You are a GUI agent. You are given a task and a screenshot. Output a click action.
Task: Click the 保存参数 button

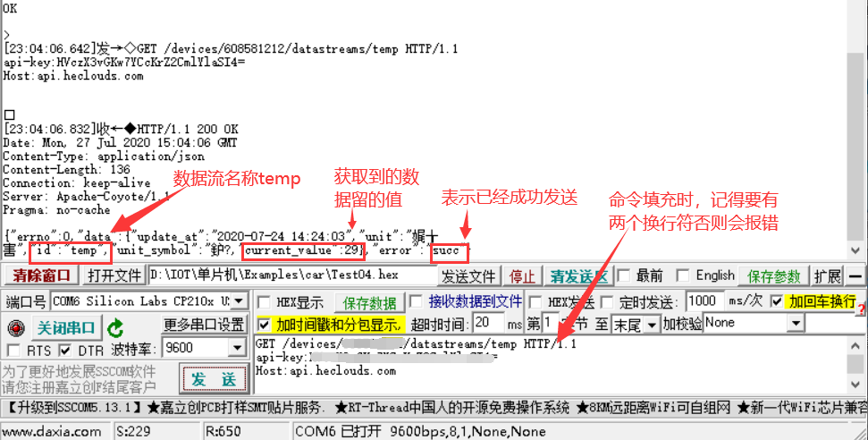(774, 275)
